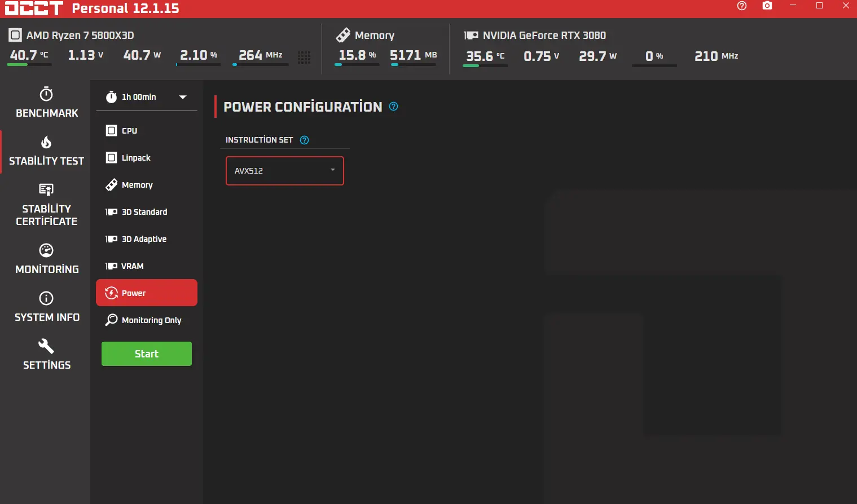857x504 pixels.
Task: Click the CPU frequency 264 MHz reading
Action: (261, 55)
